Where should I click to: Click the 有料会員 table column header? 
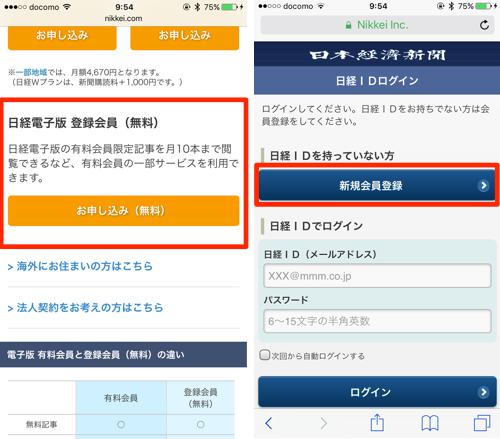121,398
